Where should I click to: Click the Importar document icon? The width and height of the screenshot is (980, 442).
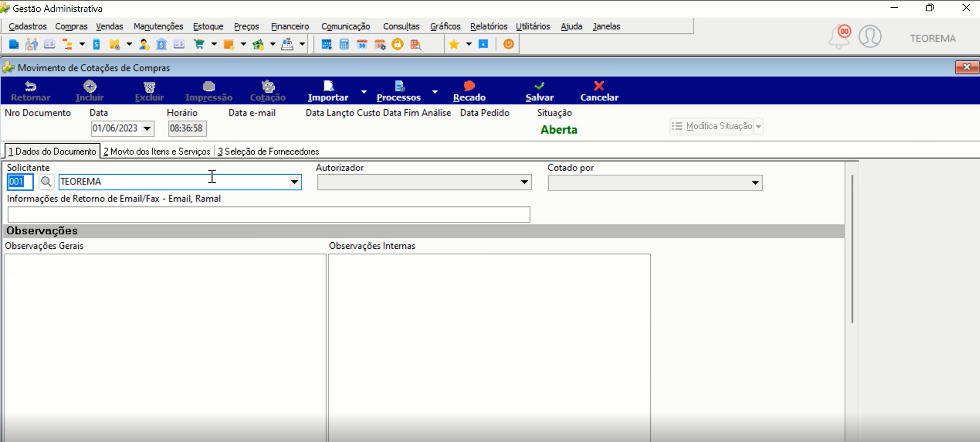[328, 86]
